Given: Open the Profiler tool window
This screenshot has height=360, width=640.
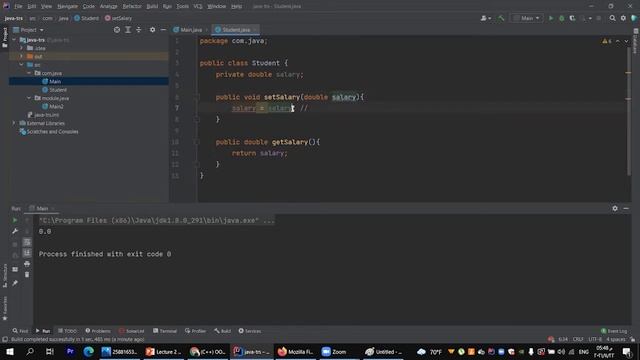Looking at the screenshot, I should 195,331.
